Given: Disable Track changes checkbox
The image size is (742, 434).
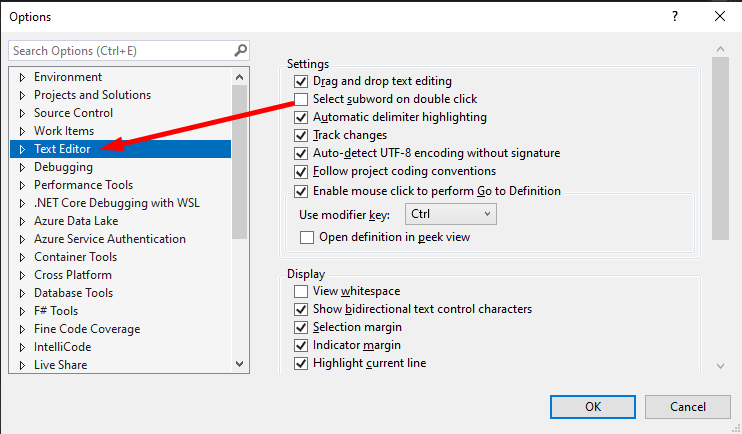Looking at the screenshot, I should tap(301, 135).
